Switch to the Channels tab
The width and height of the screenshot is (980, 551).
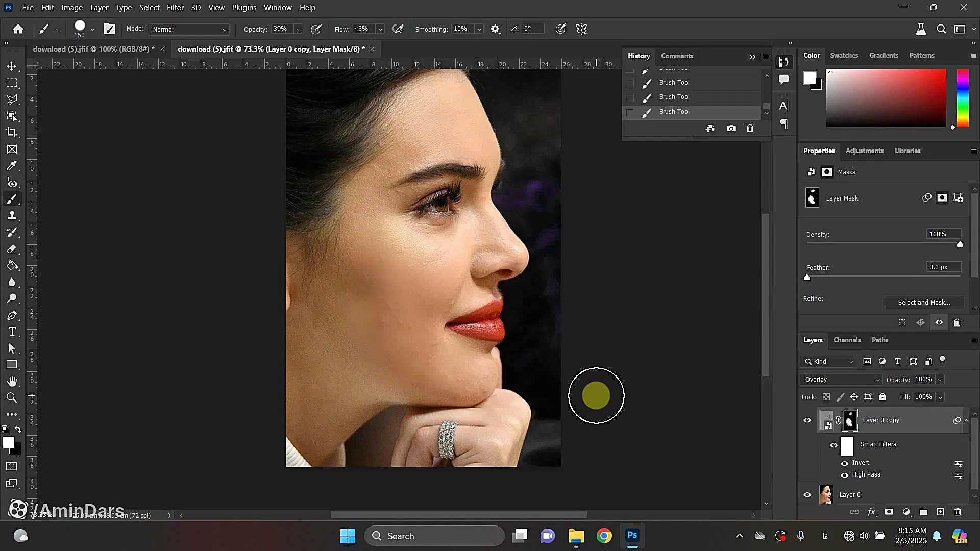click(x=847, y=340)
